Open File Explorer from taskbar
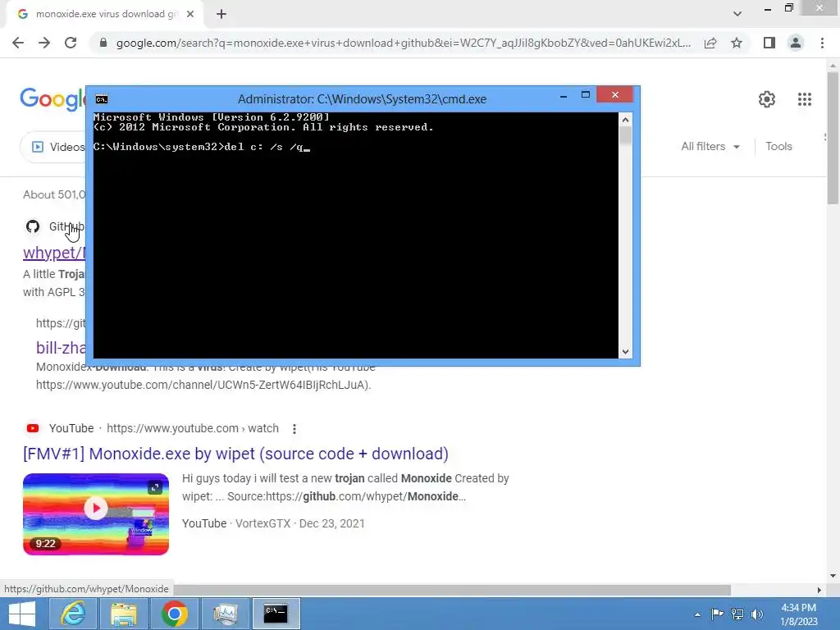 [124, 614]
